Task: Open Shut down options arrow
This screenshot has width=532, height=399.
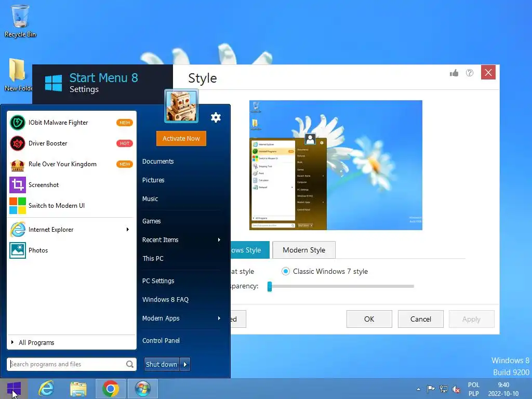Action: click(185, 364)
